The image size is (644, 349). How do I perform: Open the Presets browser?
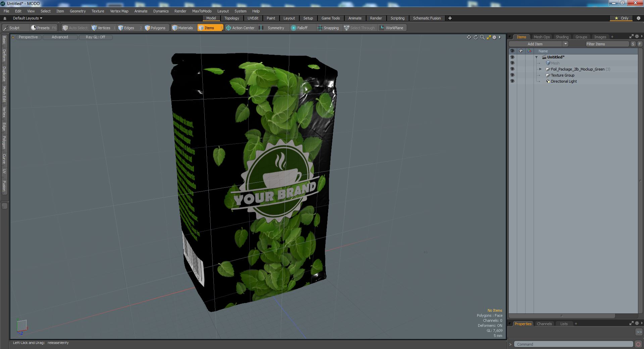coord(43,28)
